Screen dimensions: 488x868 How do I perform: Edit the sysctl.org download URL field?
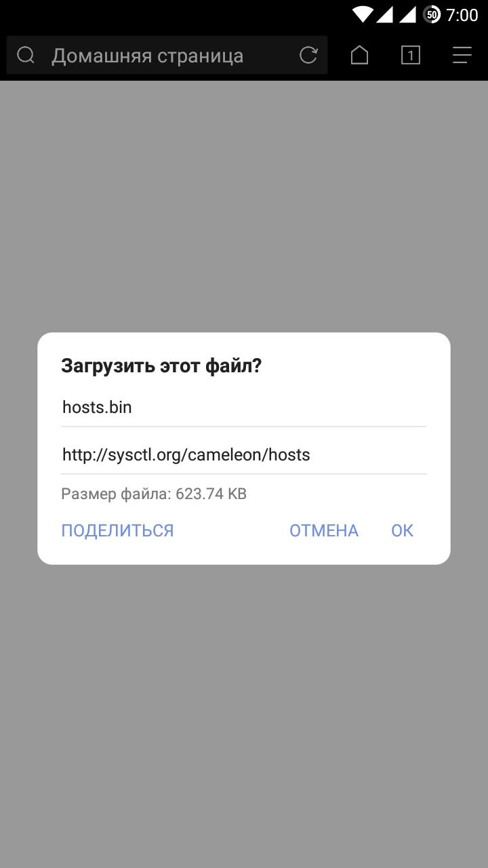click(244, 455)
